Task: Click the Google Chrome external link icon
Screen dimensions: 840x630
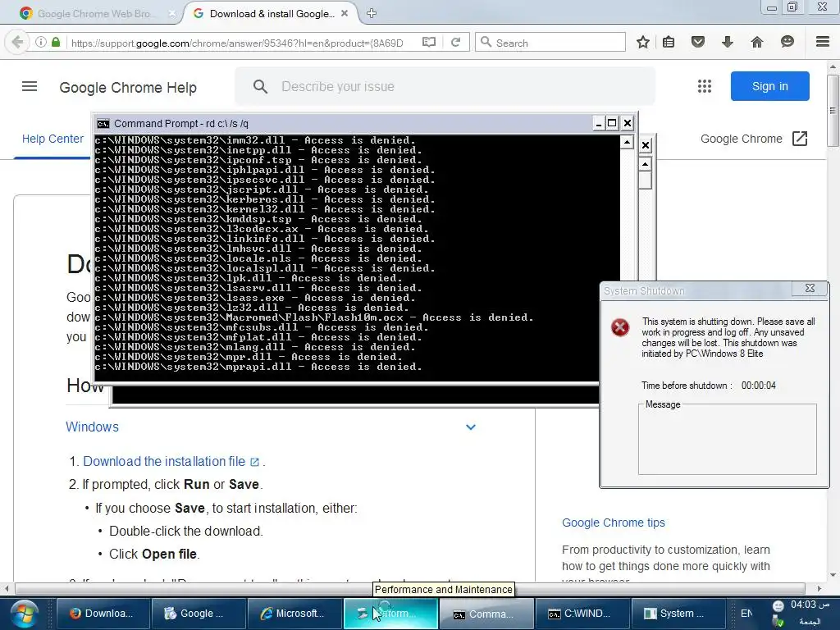Action: [799, 139]
